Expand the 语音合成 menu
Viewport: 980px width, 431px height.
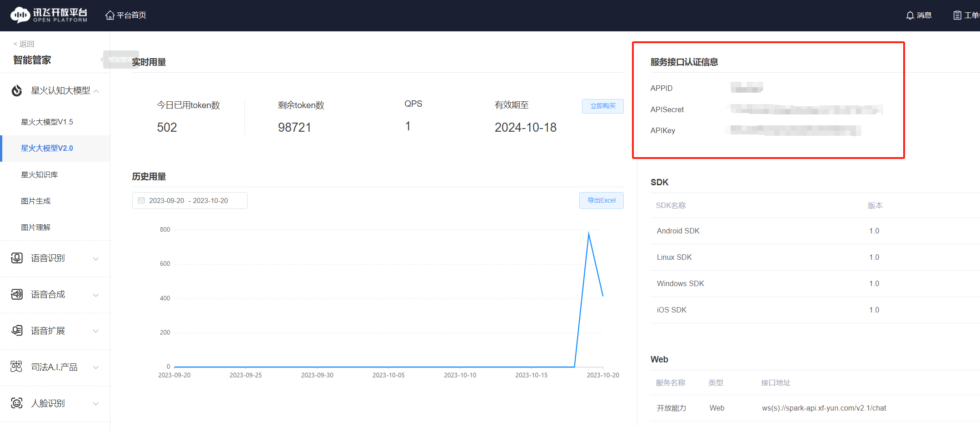click(96, 295)
